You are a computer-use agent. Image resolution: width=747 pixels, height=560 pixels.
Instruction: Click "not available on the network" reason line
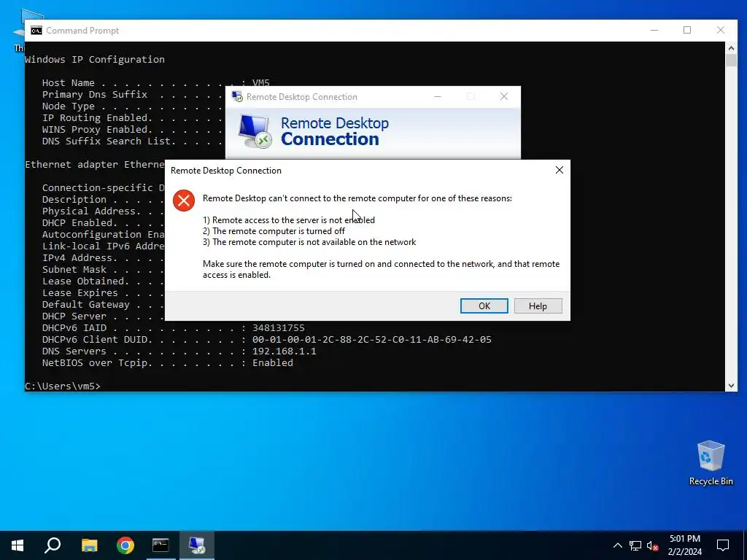(309, 242)
